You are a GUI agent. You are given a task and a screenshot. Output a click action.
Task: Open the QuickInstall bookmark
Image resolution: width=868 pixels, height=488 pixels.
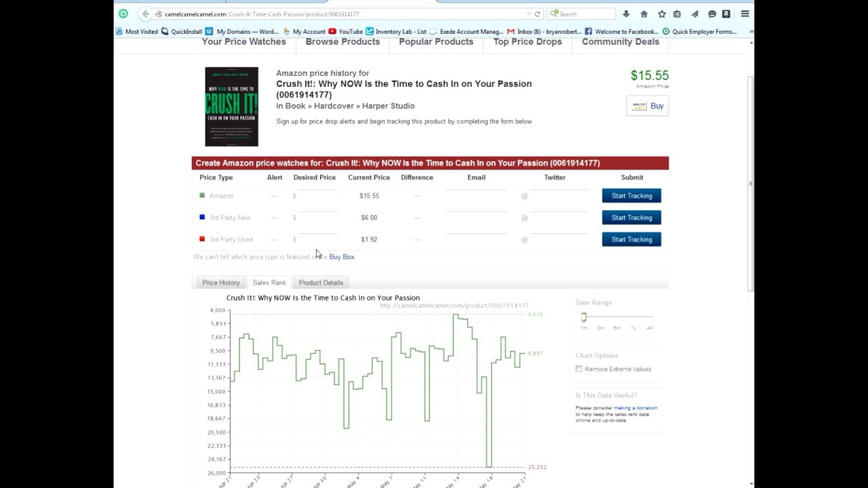182,31
